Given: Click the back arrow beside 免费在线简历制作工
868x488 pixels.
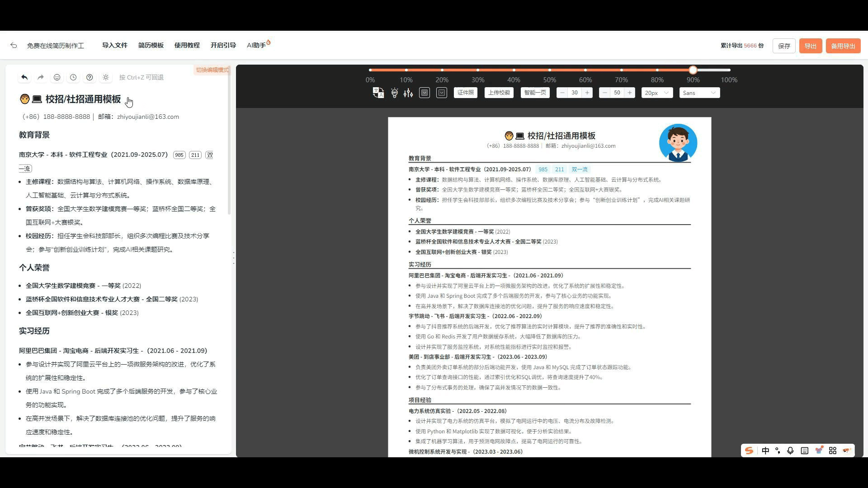Looking at the screenshot, I should point(14,46).
